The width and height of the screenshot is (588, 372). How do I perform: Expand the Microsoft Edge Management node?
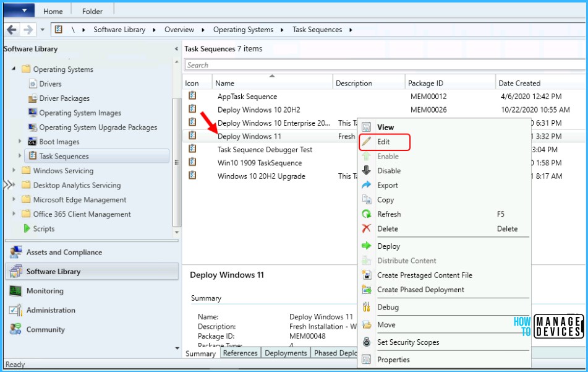point(14,199)
